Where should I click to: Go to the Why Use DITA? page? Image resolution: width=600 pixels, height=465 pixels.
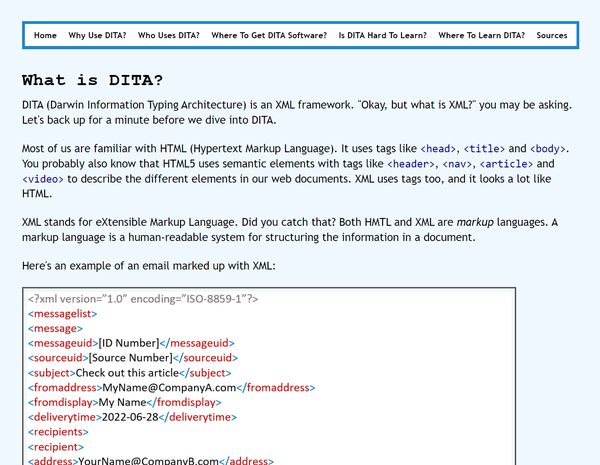pyautogui.click(x=97, y=35)
